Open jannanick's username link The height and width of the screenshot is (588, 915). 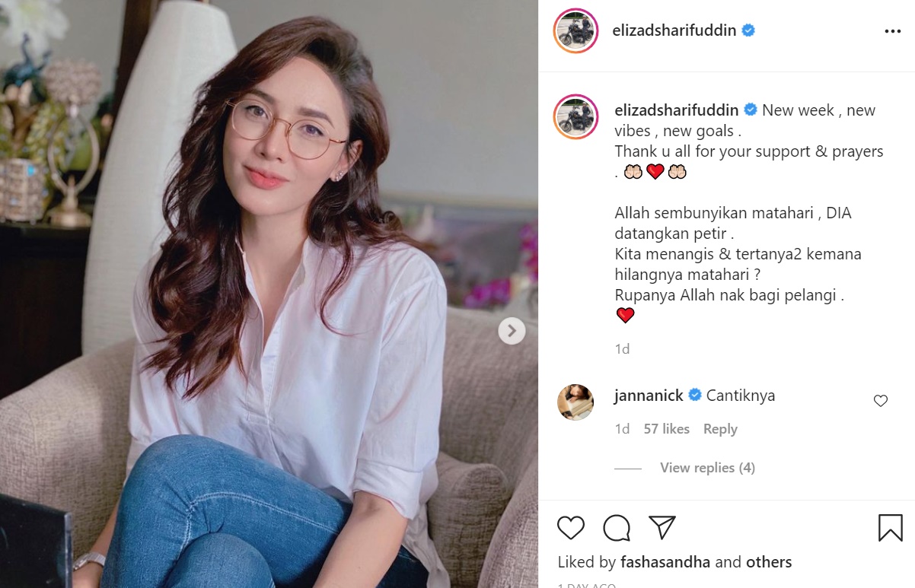(649, 396)
